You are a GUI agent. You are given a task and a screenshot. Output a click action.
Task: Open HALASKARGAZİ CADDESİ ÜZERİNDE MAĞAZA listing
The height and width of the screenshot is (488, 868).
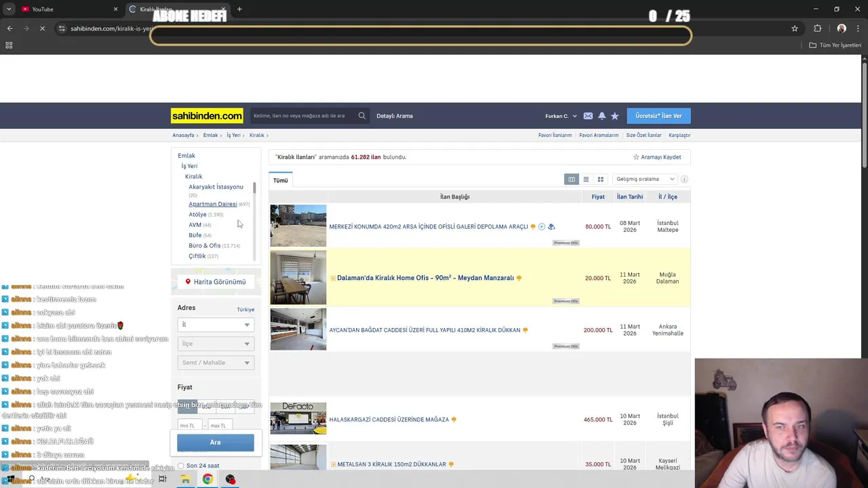pyautogui.click(x=389, y=420)
